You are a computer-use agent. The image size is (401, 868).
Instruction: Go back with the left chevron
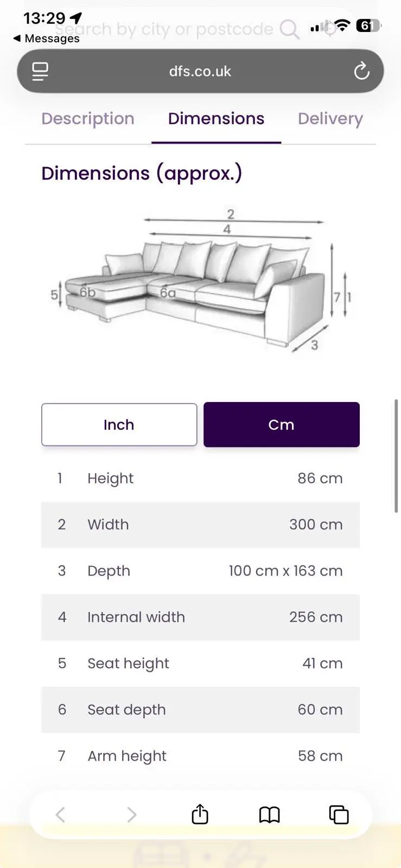click(61, 814)
